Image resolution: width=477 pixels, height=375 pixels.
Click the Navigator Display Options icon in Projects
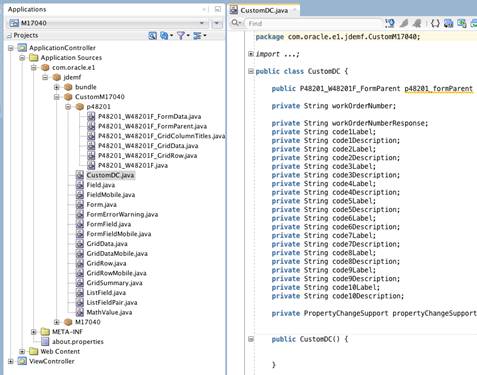152,35
